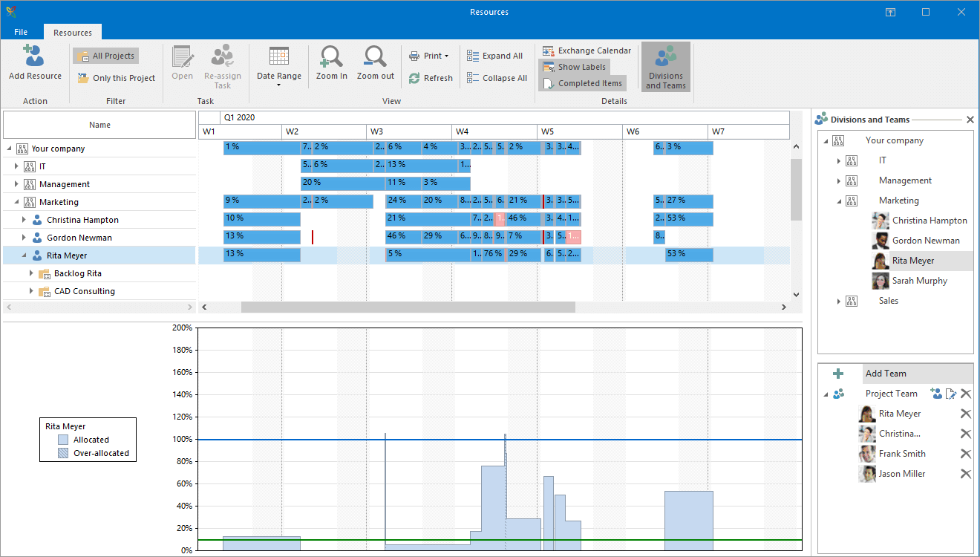Select Only this Project filter
Image resolution: width=980 pixels, height=557 pixels.
[x=116, y=78]
